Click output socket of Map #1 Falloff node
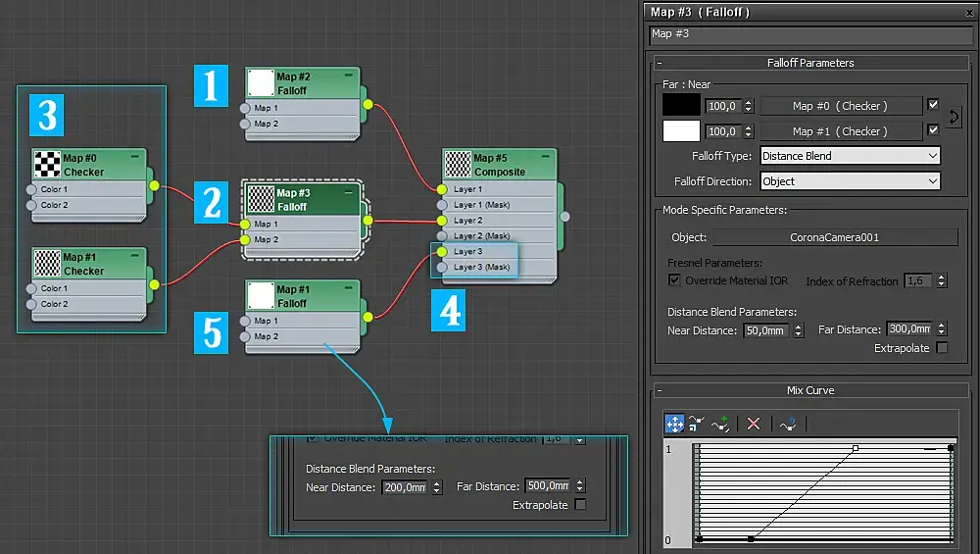Screen dimensions: 980x554 coord(367,317)
